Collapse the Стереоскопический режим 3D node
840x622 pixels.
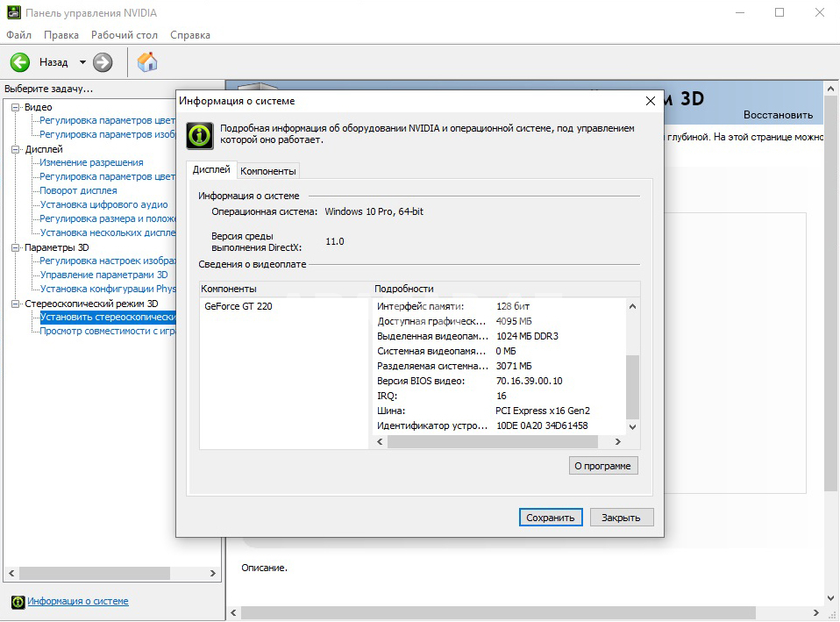(16, 304)
